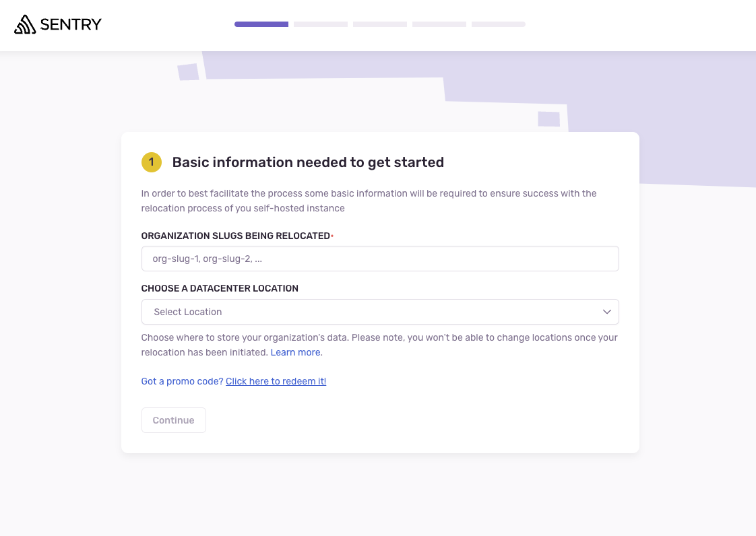Click the chevron on the location selector
The image size is (756, 536).
click(x=606, y=312)
